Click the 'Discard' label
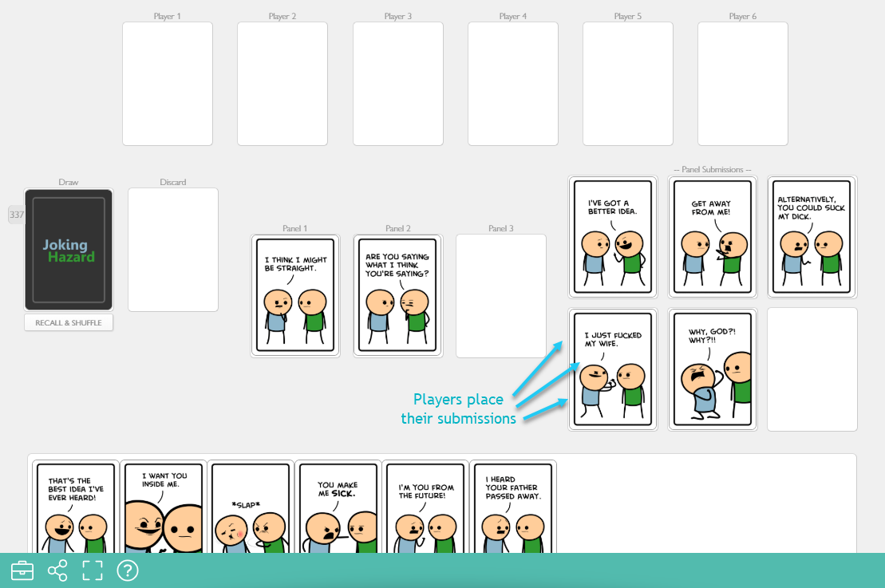885x588 pixels. pos(172,182)
